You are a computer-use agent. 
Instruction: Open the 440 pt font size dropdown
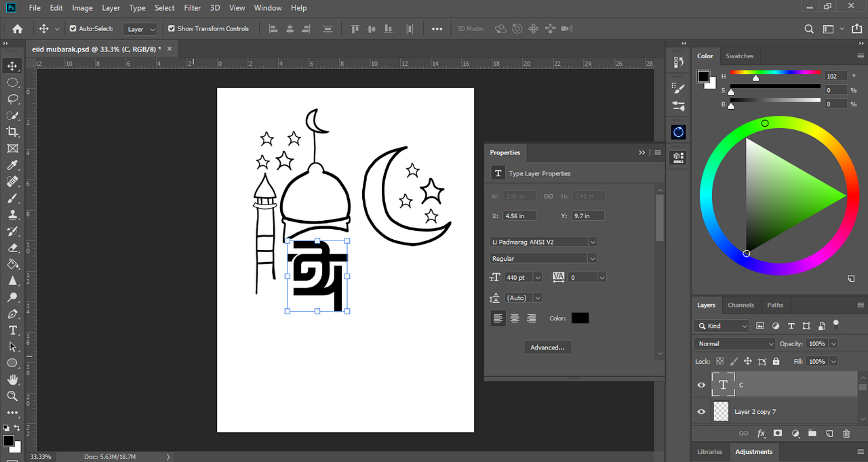click(x=538, y=278)
